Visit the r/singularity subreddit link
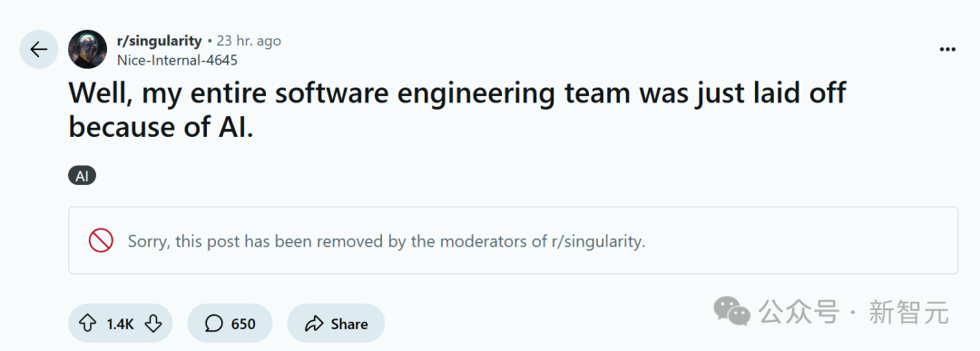 (x=160, y=41)
